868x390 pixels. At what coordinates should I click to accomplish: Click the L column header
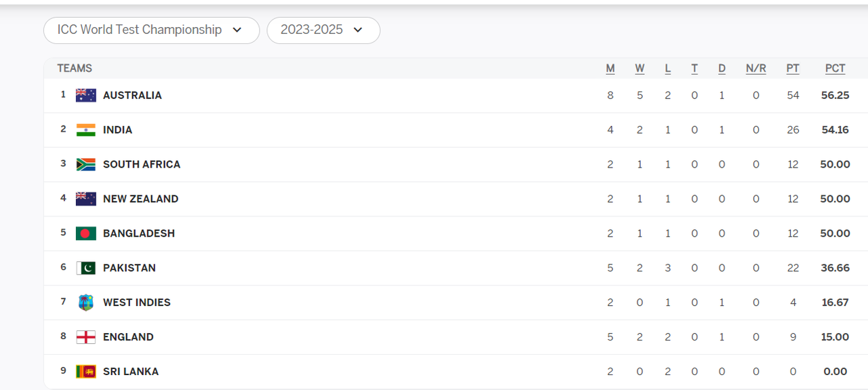(x=668, y=69)
